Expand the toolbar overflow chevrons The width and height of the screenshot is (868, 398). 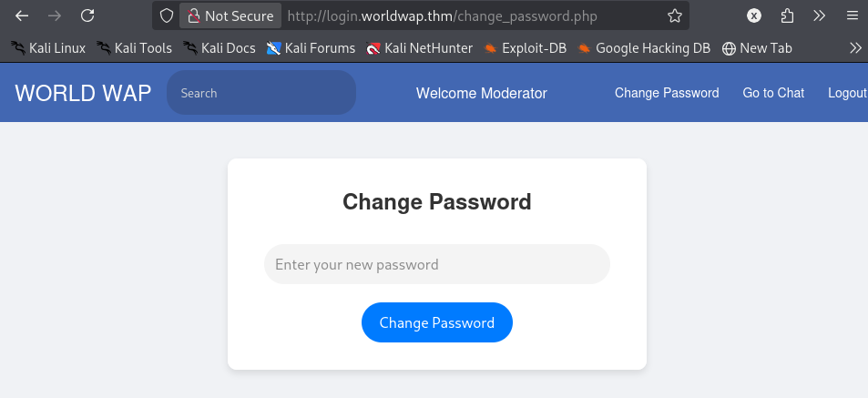820,16
